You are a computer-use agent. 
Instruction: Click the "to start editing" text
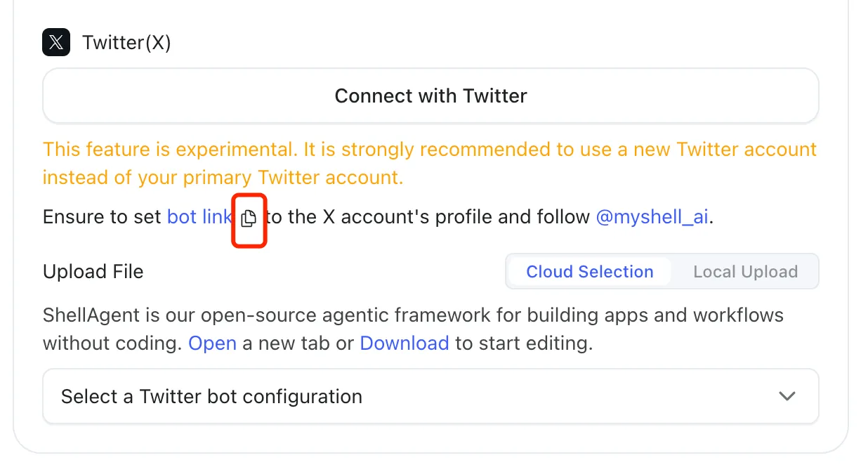click(x=523, y=343)
